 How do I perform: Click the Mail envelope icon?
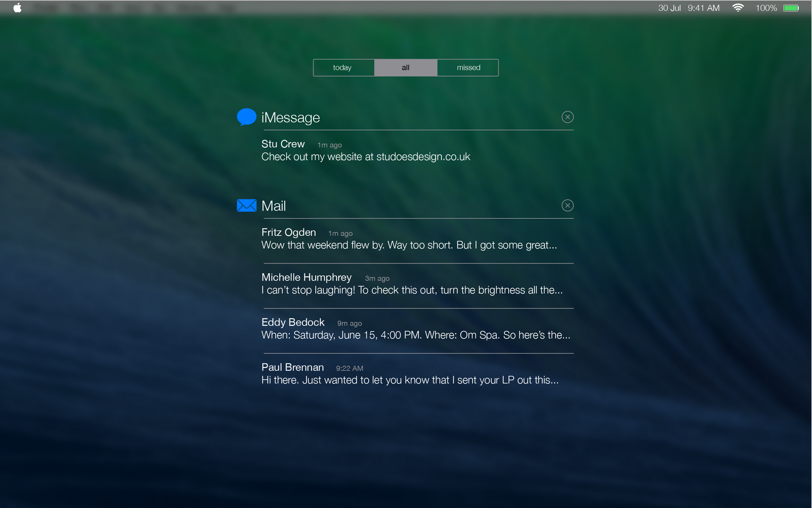tap(247, 205)
